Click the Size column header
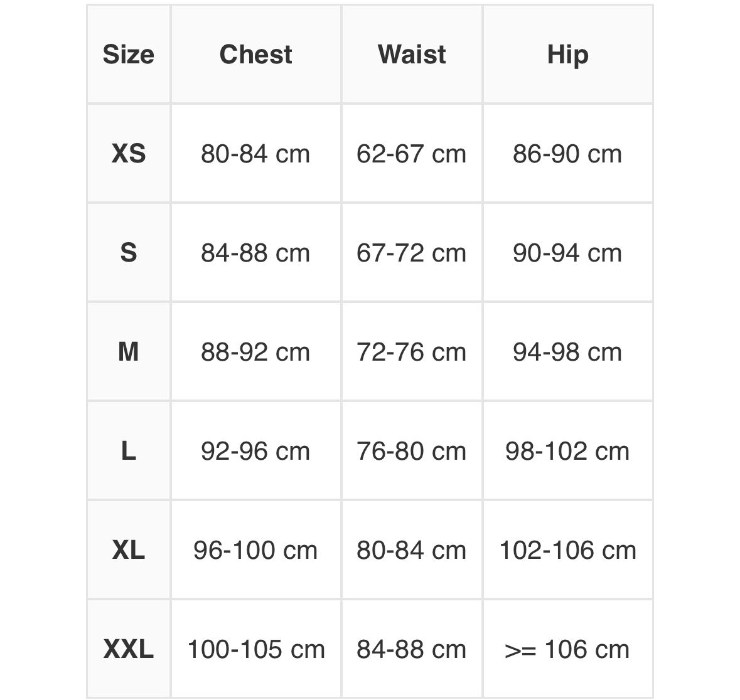740x700 pixels. click(x=129, y=54)
